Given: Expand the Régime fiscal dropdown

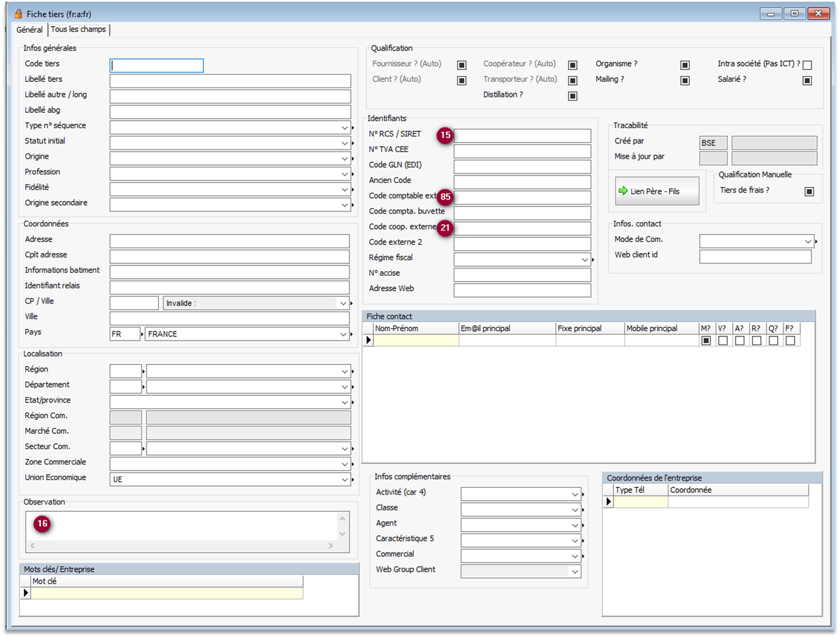Looking at the screenshot, I should point(585,260).
